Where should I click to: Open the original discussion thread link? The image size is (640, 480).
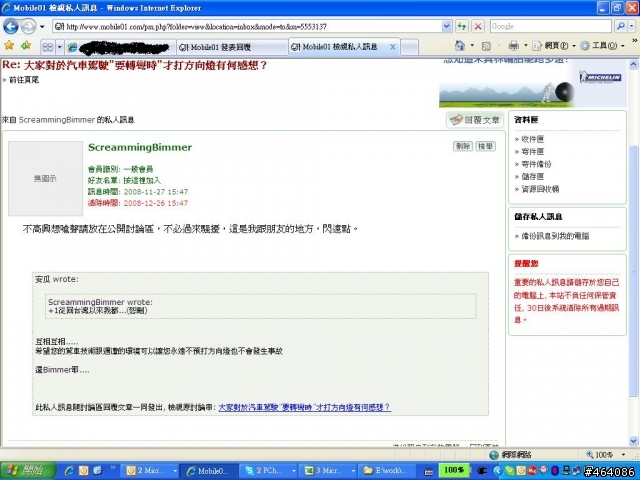(x=304, y=407)
